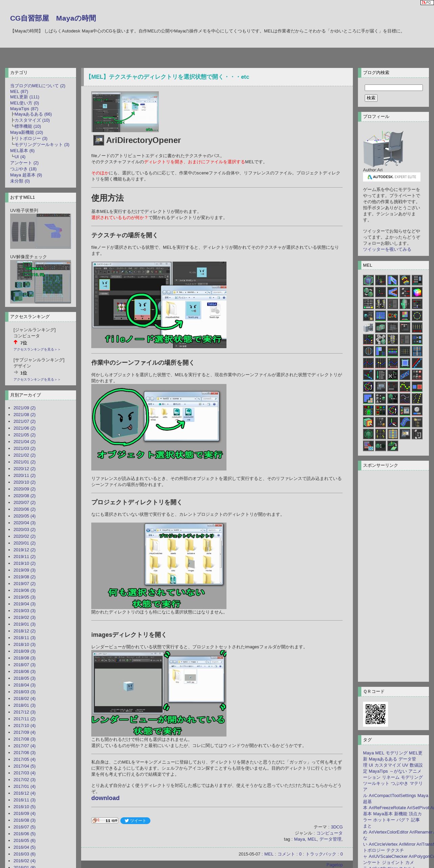Image resolution: width=434 pixels, height=868 pixels.
Task: Click the UV解像度チェック thumbnail image
Action: point(41,282)
